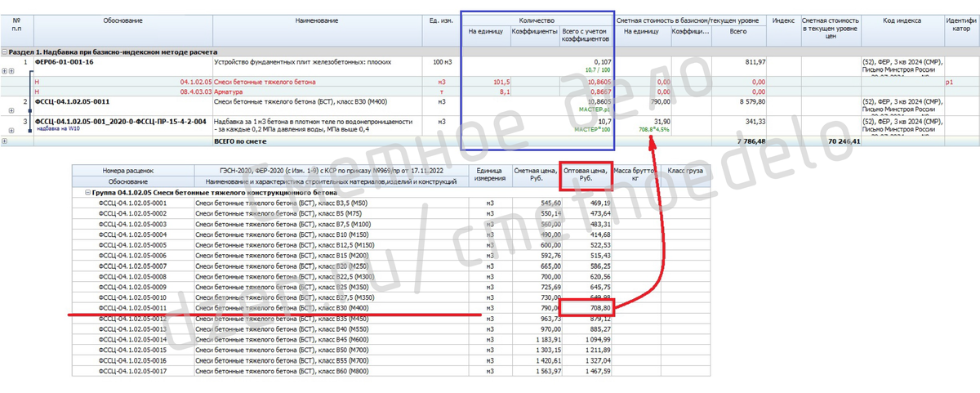Select per-unit quantity '8,1'
This screenshot has width=980, height=393.
[x=504, y=92]
